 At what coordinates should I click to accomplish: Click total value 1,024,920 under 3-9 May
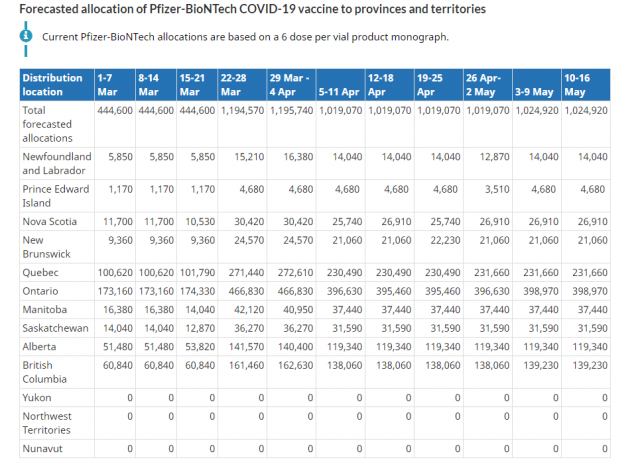537,110
